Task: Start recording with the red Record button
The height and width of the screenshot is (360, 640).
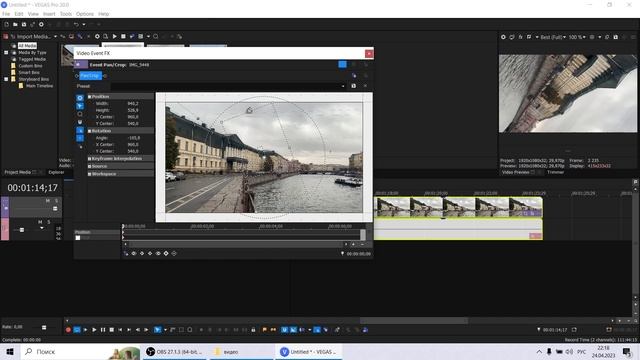Action: pyautogui.click(x=68, y=330)
